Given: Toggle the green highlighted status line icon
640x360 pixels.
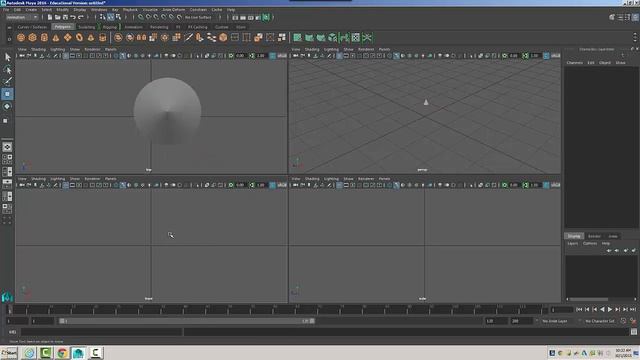Looking at the screenshot, I should pyautogui.click(x=266, y=17).
